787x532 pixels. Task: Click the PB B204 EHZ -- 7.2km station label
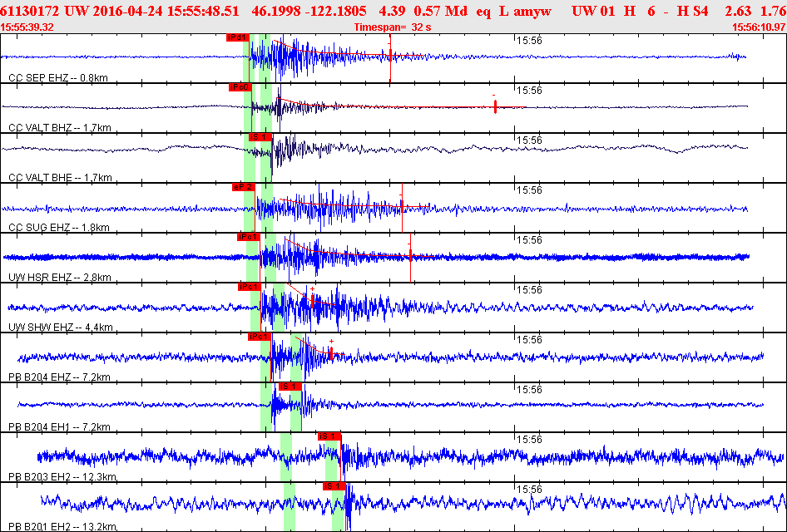(59, 377)
